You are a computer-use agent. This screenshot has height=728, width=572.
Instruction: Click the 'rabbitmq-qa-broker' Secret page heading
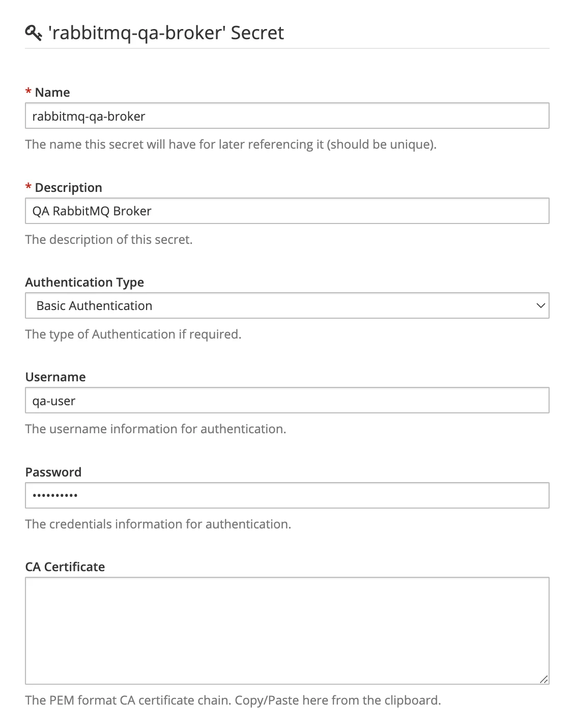coord(166,33)
